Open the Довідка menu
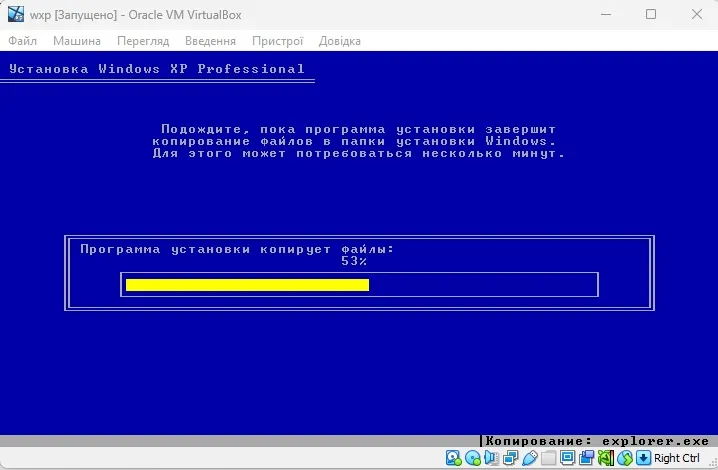This screenshot has height=470, width=718. [x=339, y=41]
